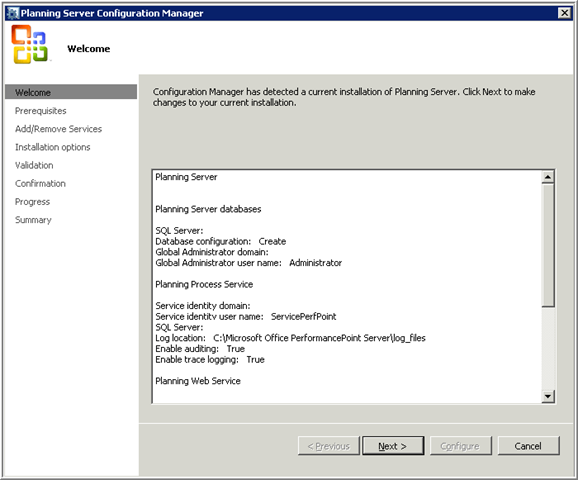
Task: Click the title bar application icon
Action: point(13,13)
